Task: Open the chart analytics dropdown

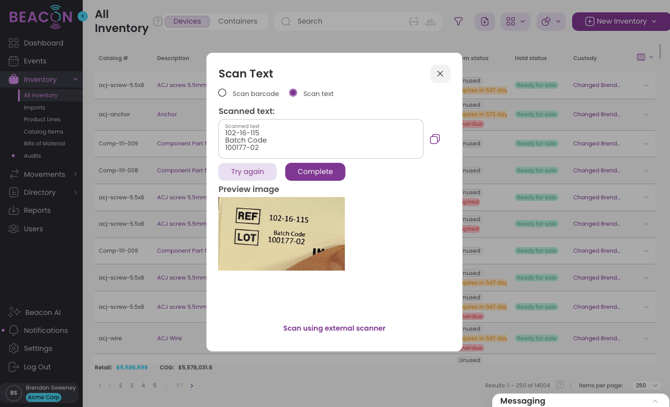Action: point(551,21)
